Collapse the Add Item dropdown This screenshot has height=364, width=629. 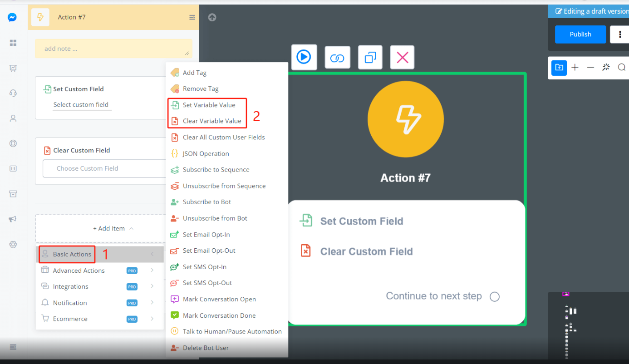(x=113, y=229)
